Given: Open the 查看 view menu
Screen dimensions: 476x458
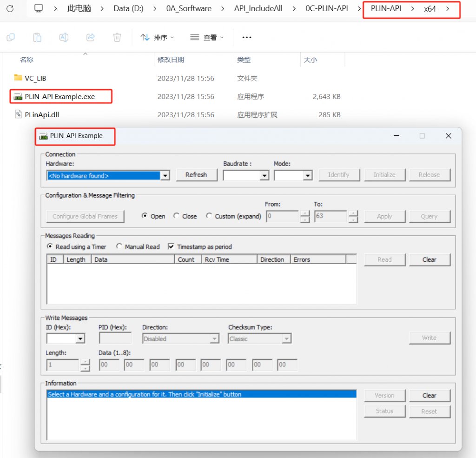Looking at the screenshot, I should tap(207, 37).
